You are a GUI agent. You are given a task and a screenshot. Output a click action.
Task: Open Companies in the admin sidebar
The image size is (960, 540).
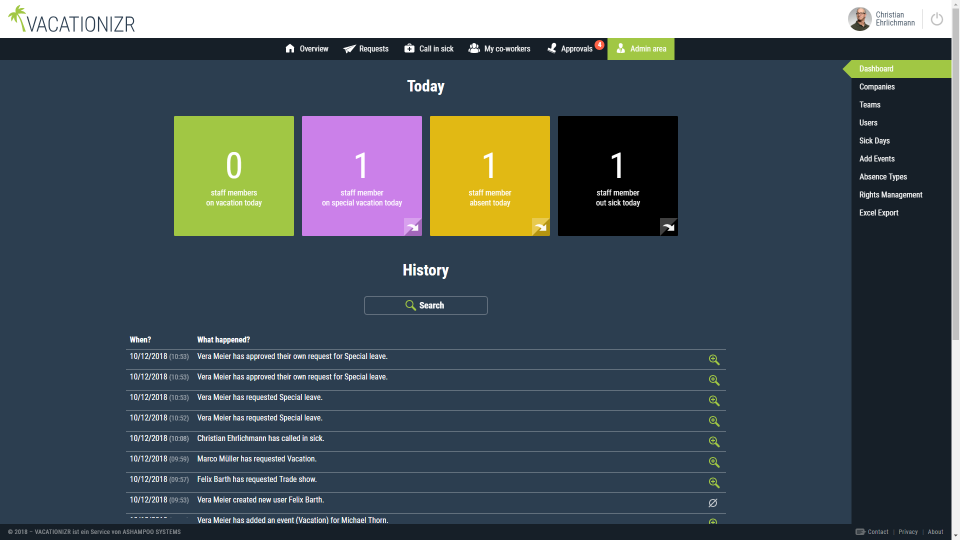877,87
